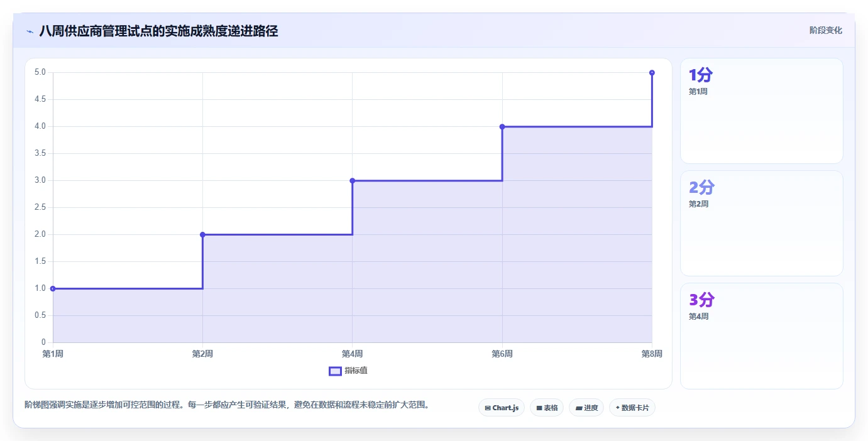Click the 第1周 data point at 1.0
This screenshot has height=441, width=868.
tap(53, 289)
